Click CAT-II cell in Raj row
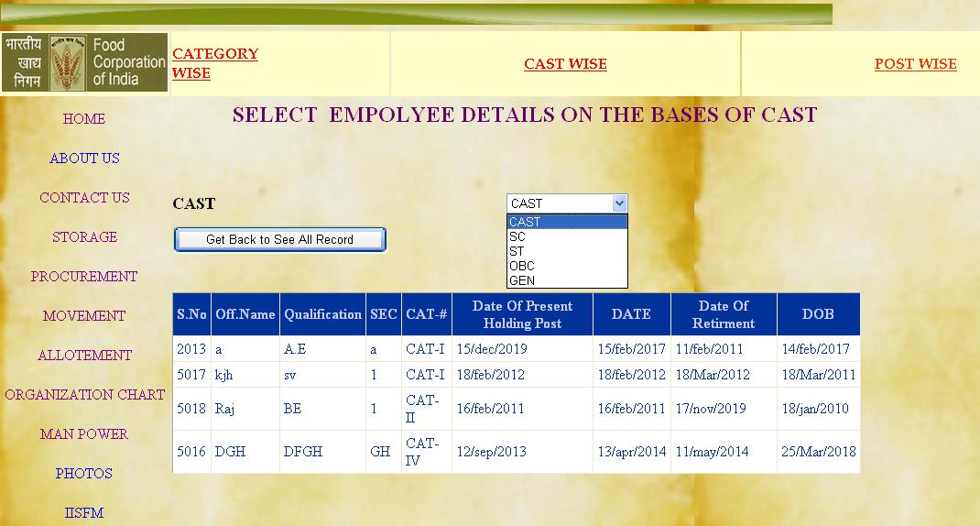 pos(426,409)
